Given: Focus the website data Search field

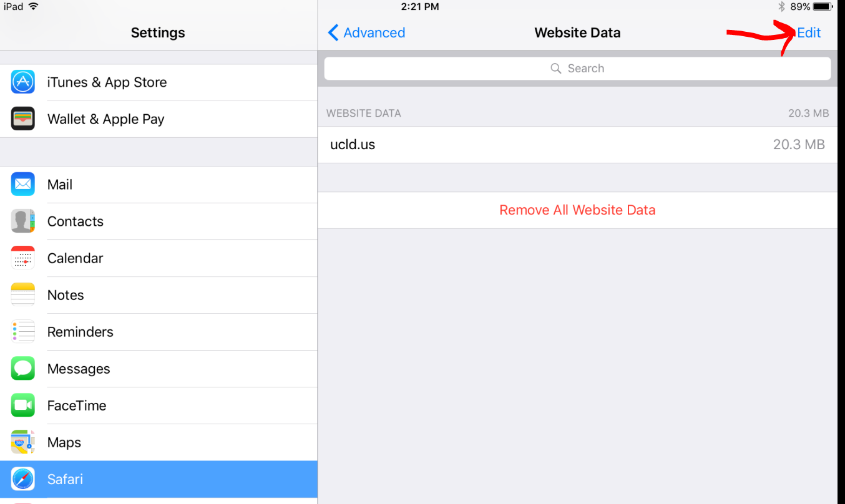Looking at the screenshot, I should 577,69.
